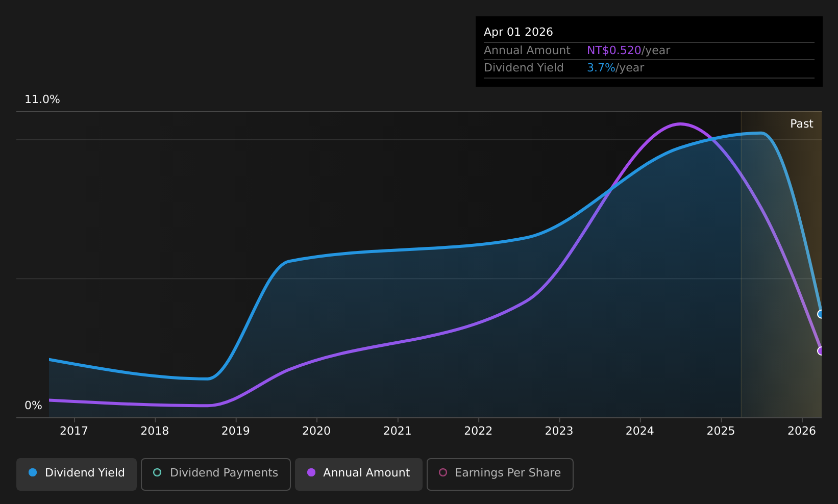
Task: Toggle the Dividend Yield legend series
Action: (x=77, y=474)
